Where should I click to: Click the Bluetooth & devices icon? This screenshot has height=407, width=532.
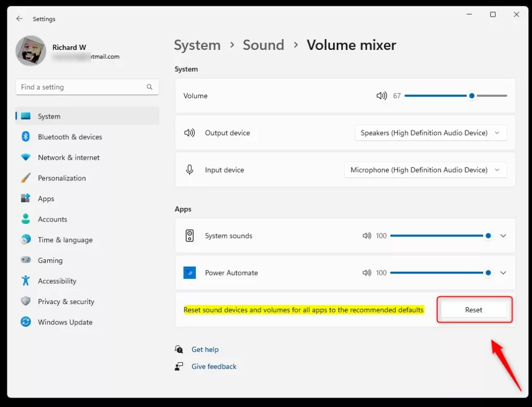(x=25, y=137)
